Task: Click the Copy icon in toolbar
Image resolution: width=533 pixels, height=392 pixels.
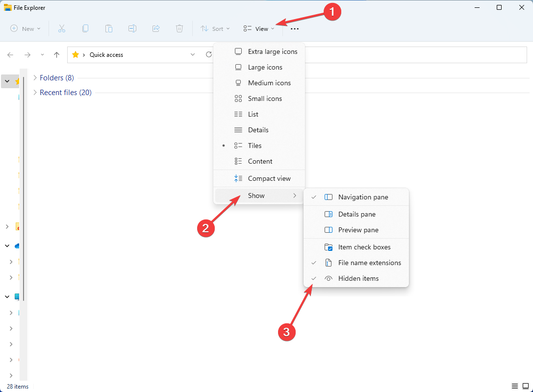Action: (x=85, y=28)
